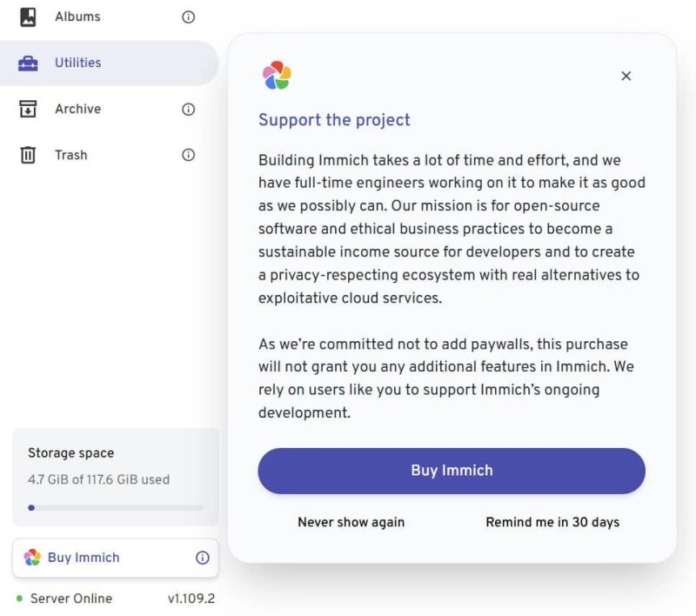Click Remind me in 30 days
696x616 pixels.
(552, 522)
